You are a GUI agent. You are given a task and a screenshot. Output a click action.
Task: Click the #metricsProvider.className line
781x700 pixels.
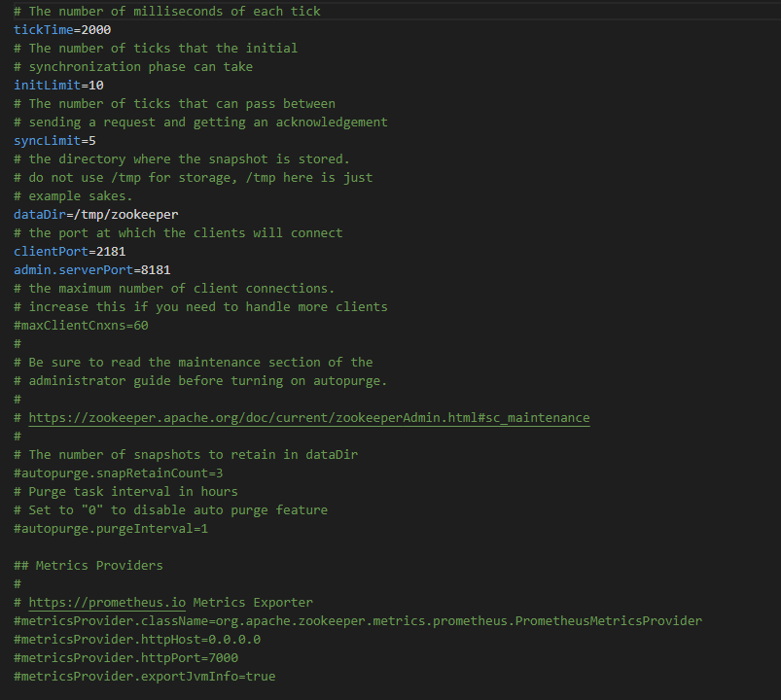[357, 620]
